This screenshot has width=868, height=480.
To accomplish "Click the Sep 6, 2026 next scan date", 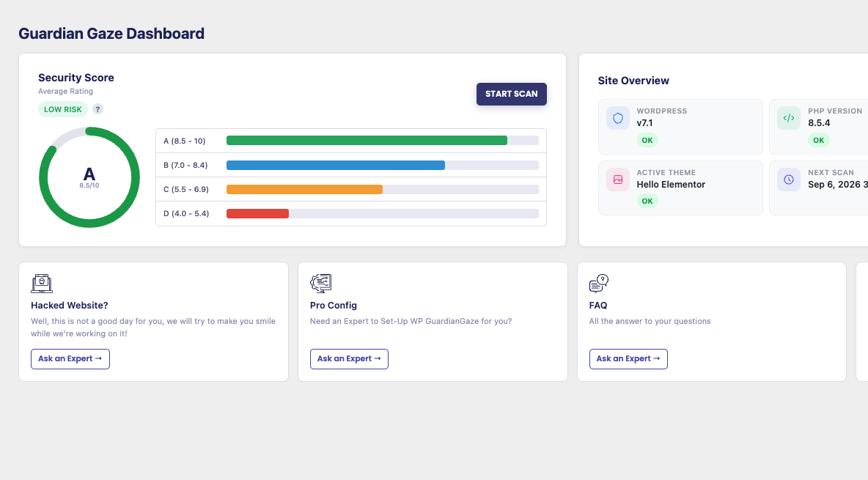I will pyautogui.click(x=837, y=185).
